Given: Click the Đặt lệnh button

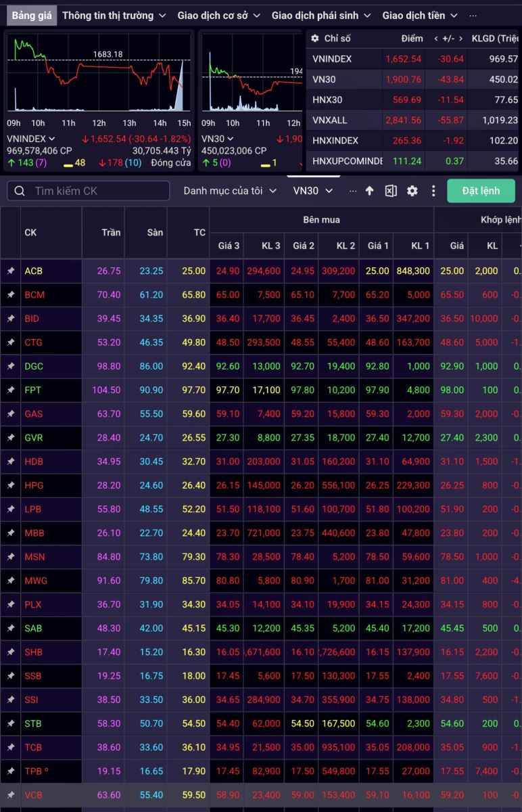Looking at the screenshot, I should 481,191.
